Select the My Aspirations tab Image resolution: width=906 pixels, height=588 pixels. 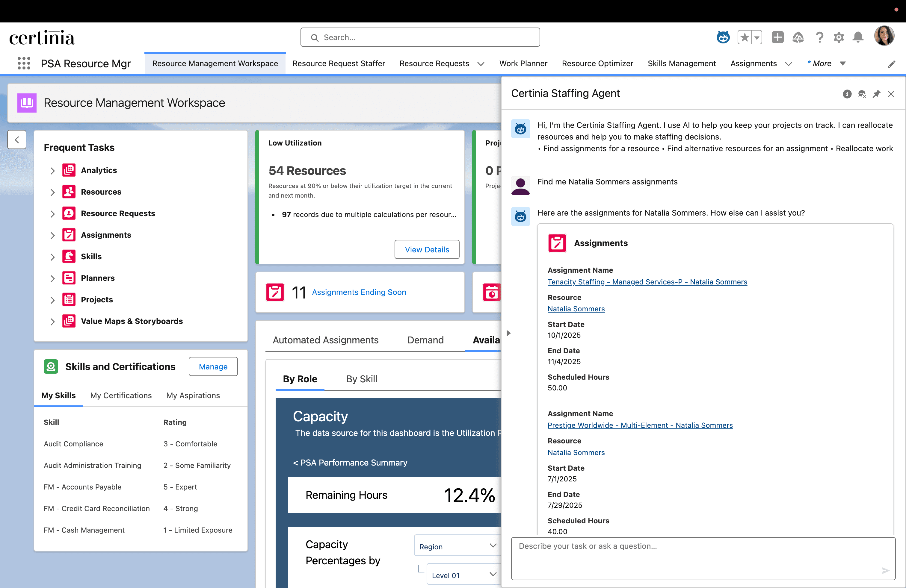tap(193, 395)
